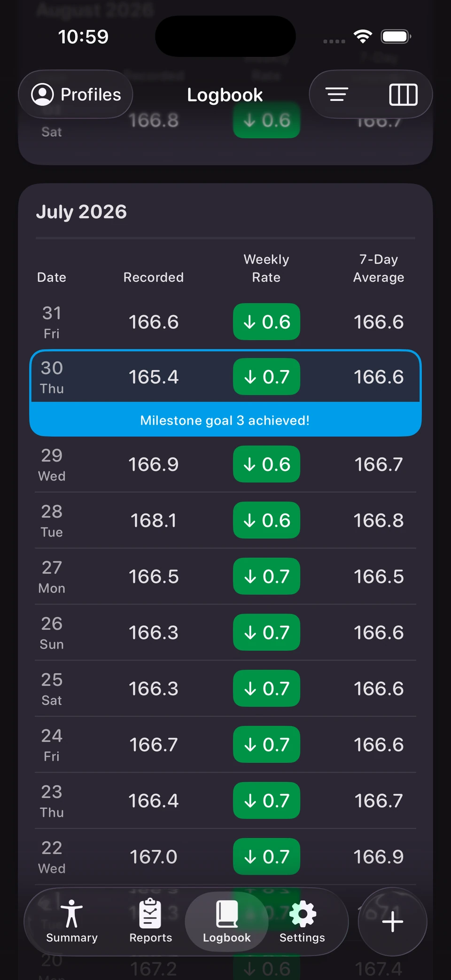
Task: Tap weekly rate badge for 26 Sun
Action: [x=266, y=632]
